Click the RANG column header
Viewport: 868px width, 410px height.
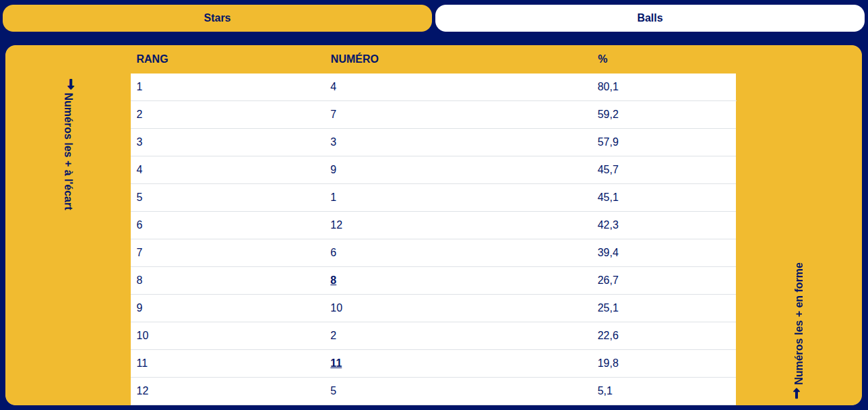[x=152, y=59]
